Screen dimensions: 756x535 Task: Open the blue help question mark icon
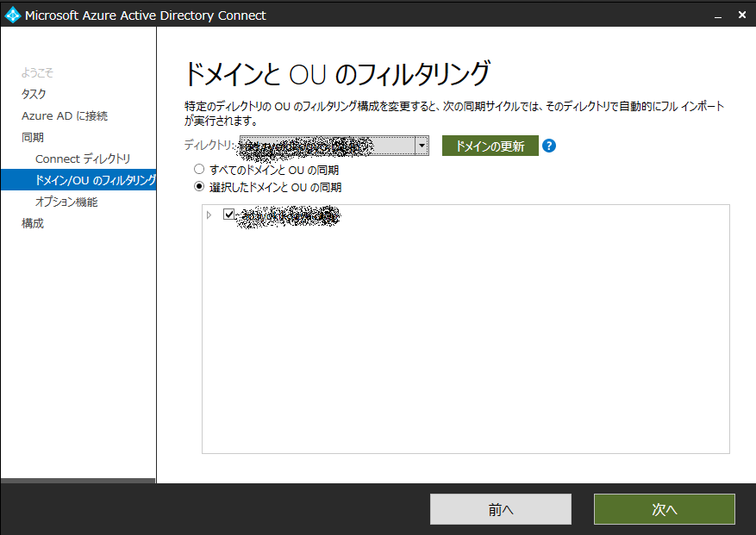548,146
